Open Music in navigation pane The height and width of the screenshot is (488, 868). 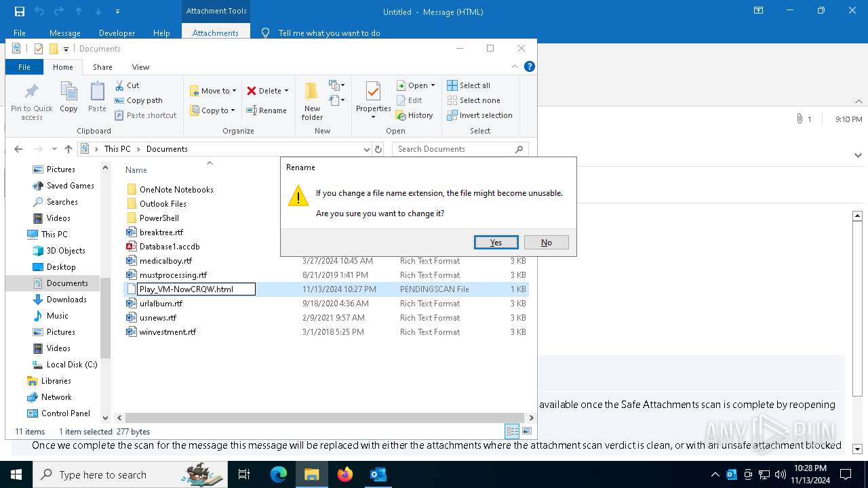point(51,316)
